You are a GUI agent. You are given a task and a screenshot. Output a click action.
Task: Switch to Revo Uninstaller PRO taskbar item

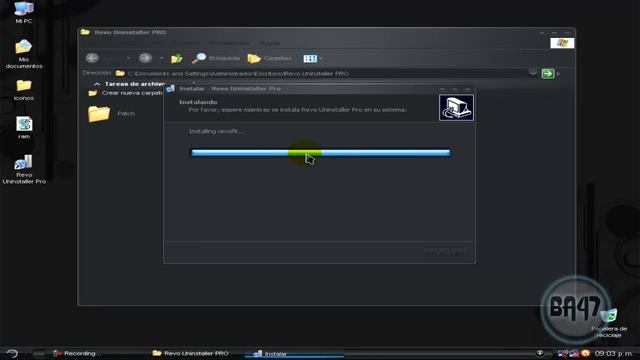point(190,353)
